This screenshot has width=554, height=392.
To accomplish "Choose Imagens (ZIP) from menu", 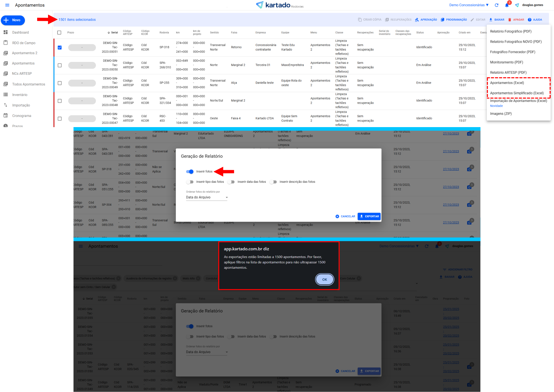I will pos(501,114).
